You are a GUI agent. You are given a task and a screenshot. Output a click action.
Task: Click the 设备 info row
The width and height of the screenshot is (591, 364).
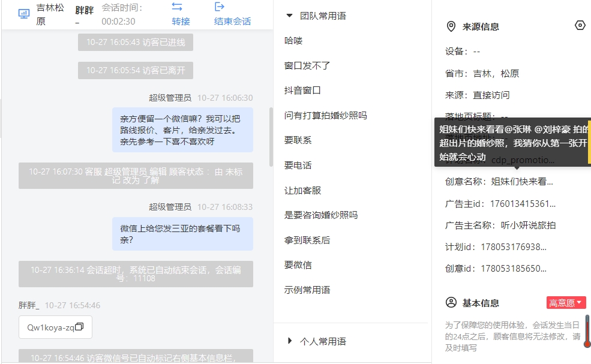point(463,52)
